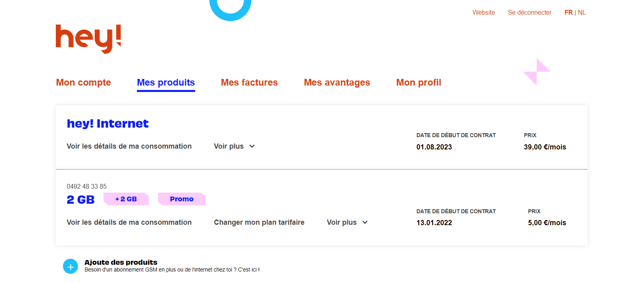
Task: Click the pink arrow decoration on the right
Action: pyautogui.click(x=537, y=72)
